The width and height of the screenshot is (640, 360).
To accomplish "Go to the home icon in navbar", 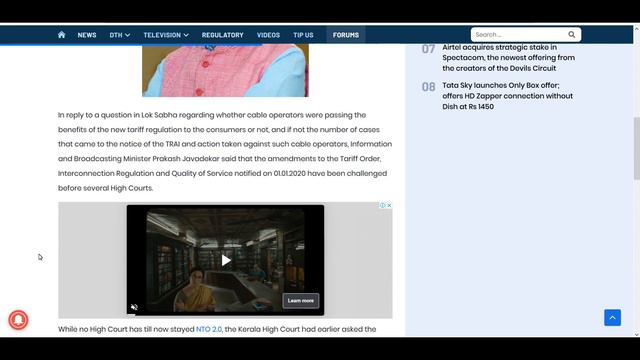I will tap(61, 35).
